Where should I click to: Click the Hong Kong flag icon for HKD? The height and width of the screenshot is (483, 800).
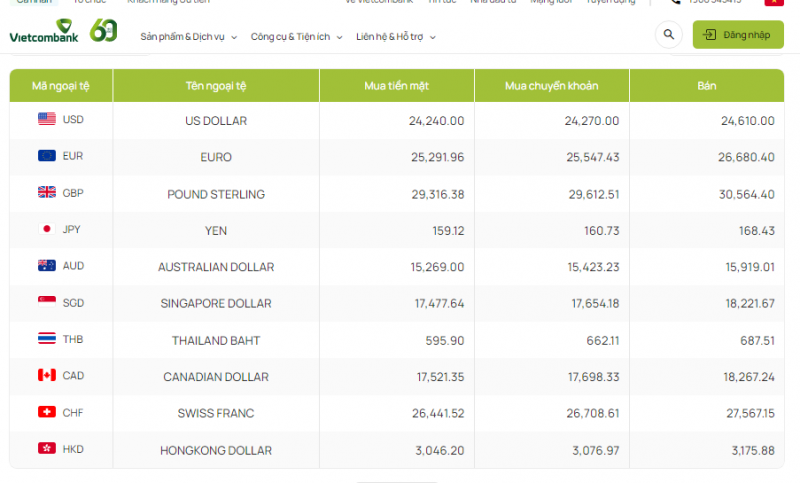47,449
